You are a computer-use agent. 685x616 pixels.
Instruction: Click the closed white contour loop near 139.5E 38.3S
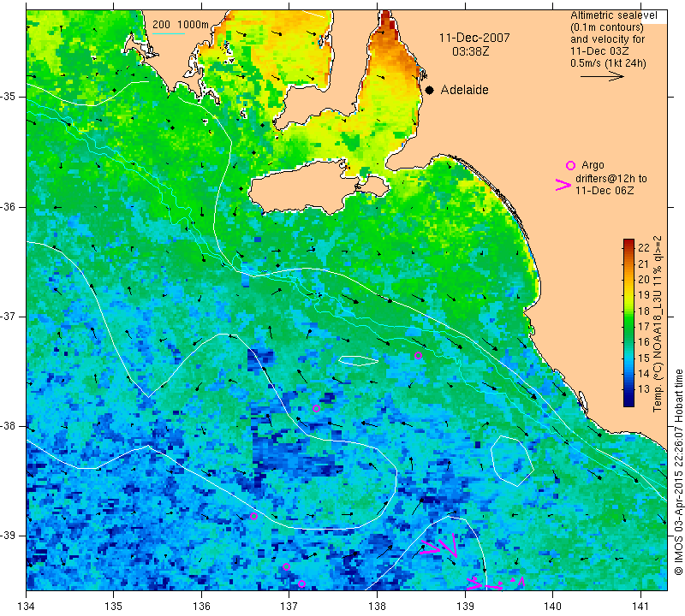tap(512, 460)
